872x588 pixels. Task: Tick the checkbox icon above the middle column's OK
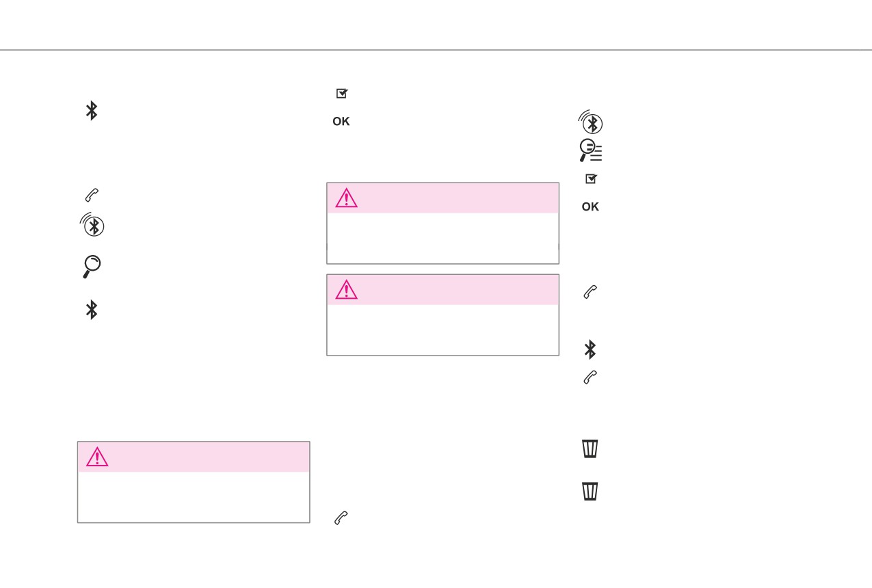[x=342, y=94]
